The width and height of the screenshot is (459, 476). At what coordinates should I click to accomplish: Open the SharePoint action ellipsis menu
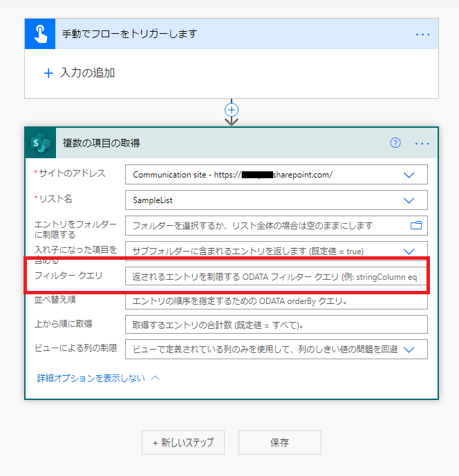pyautogui.click(x=422, y=143)
